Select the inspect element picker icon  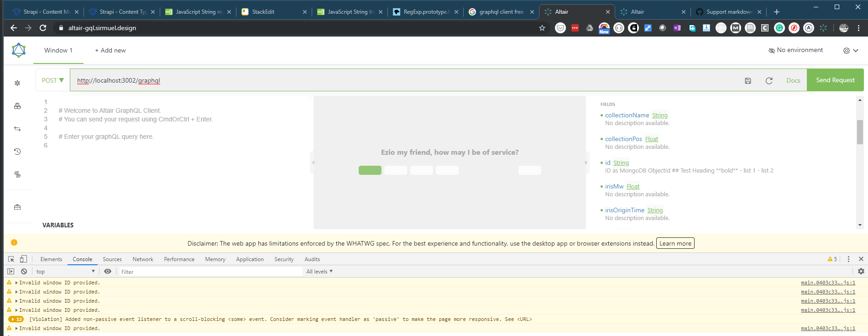click(x=11, y=259)
